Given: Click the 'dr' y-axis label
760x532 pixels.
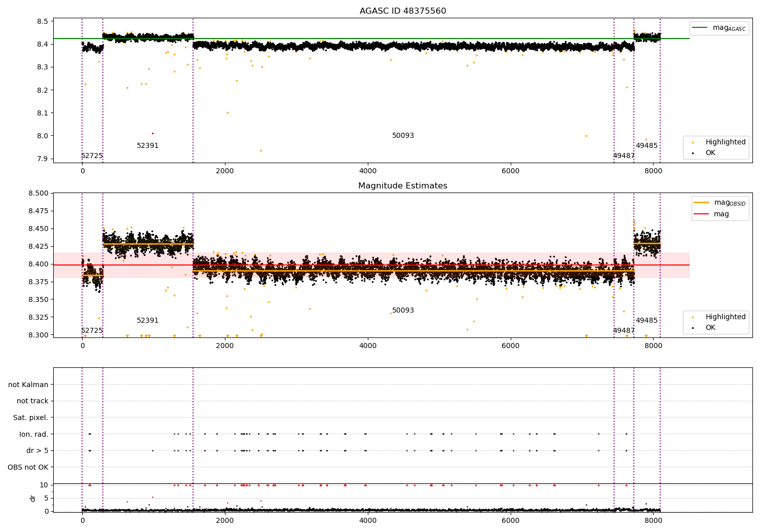Looking at the screenshot, I should click(33, 498).
